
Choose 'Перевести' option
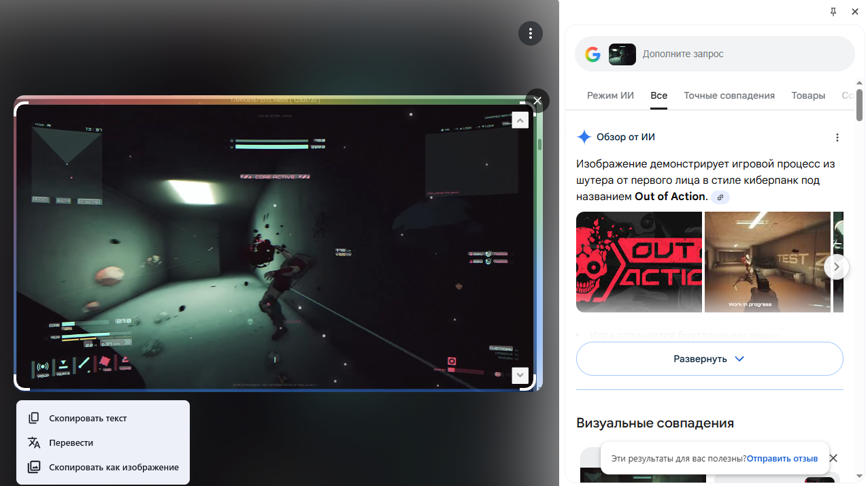tap(103, 442)
